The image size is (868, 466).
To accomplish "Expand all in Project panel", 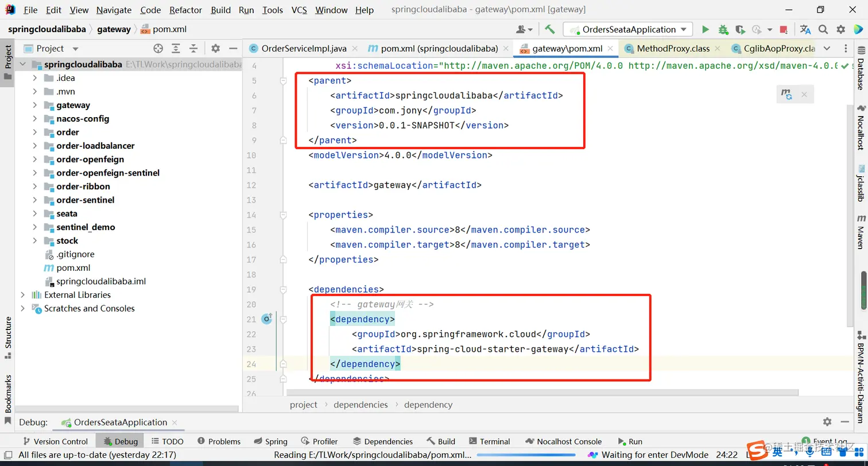I will (176, 49).
